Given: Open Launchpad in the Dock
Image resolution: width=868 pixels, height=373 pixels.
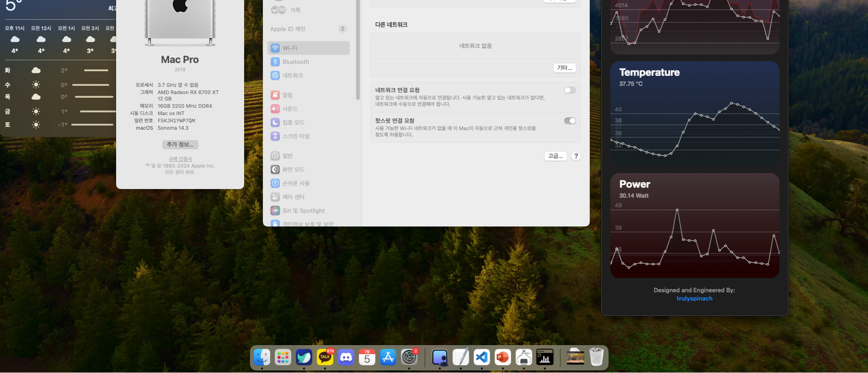Looking at the screenshot, I should (x=283, y=357).
